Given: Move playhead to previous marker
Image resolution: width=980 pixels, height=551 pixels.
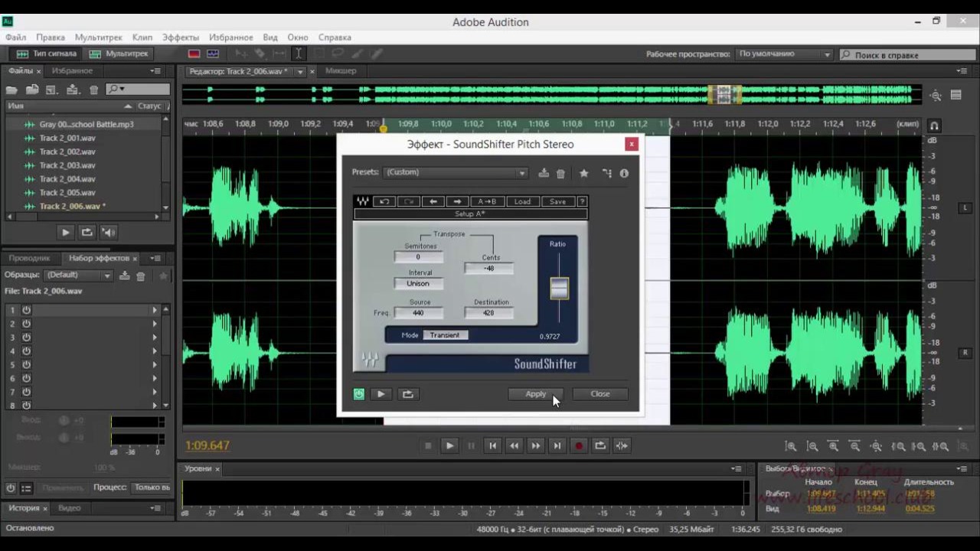Looking at the screenshot, I should (x=493, y=445).
